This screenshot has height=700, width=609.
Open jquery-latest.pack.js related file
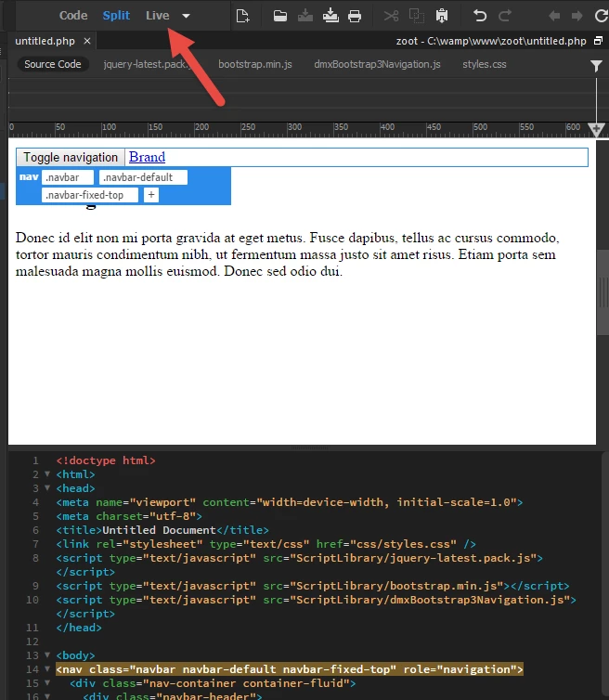(149, 64)
